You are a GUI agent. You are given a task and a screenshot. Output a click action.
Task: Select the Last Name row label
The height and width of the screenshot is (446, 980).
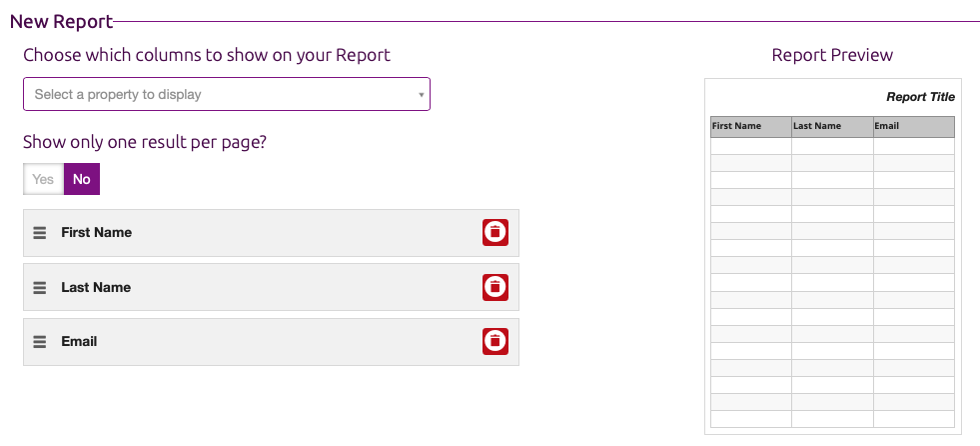point(96,287)
